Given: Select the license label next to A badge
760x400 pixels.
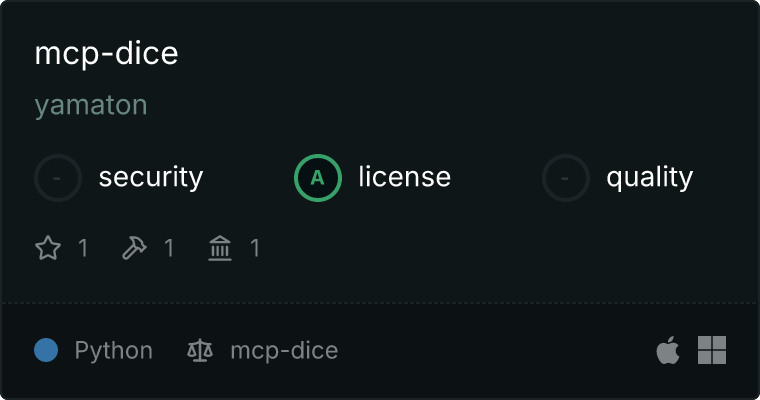Looking at the screenshot, I should tap(404, 176).
